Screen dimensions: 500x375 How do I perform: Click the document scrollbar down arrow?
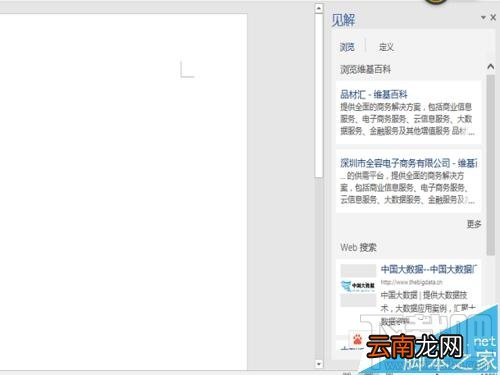[x=319, y=364]
